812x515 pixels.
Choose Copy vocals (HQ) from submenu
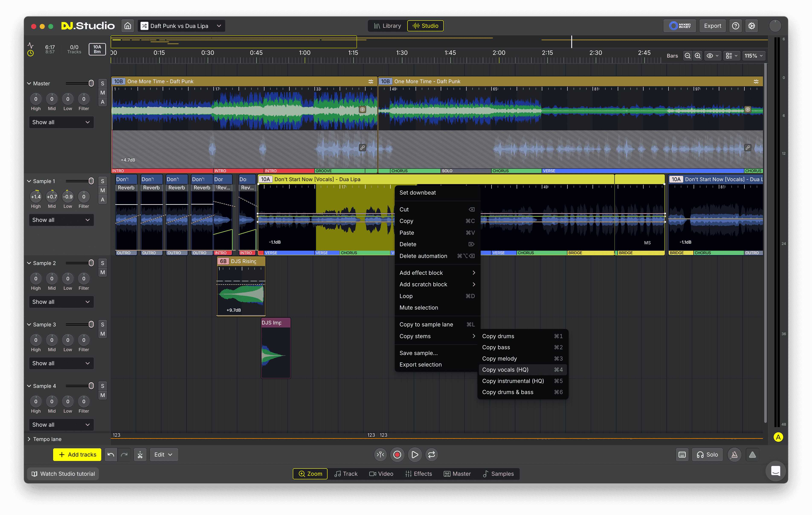(522, 370)
